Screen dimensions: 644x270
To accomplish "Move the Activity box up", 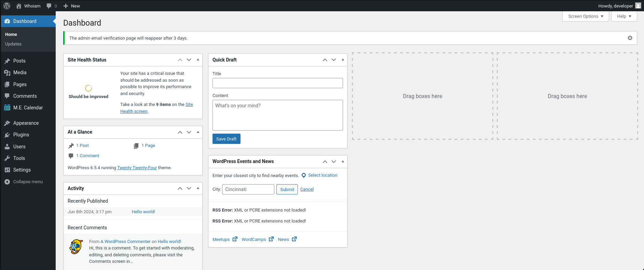I will [180, 188].
